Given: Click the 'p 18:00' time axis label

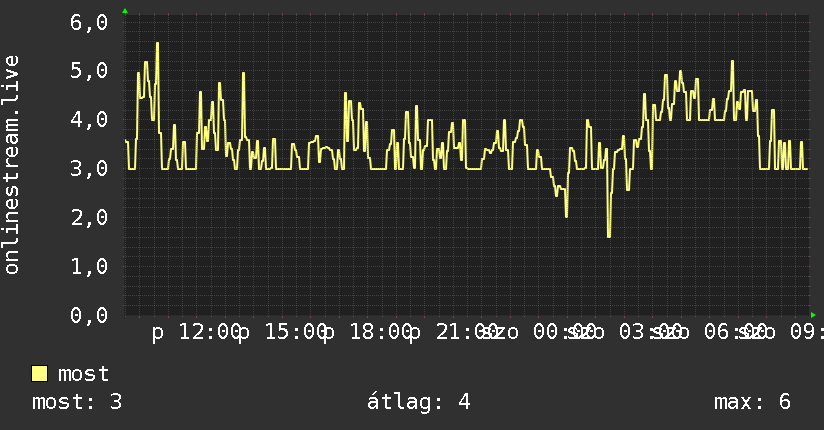Looking at the screenshot, I should tap(368, 333).
